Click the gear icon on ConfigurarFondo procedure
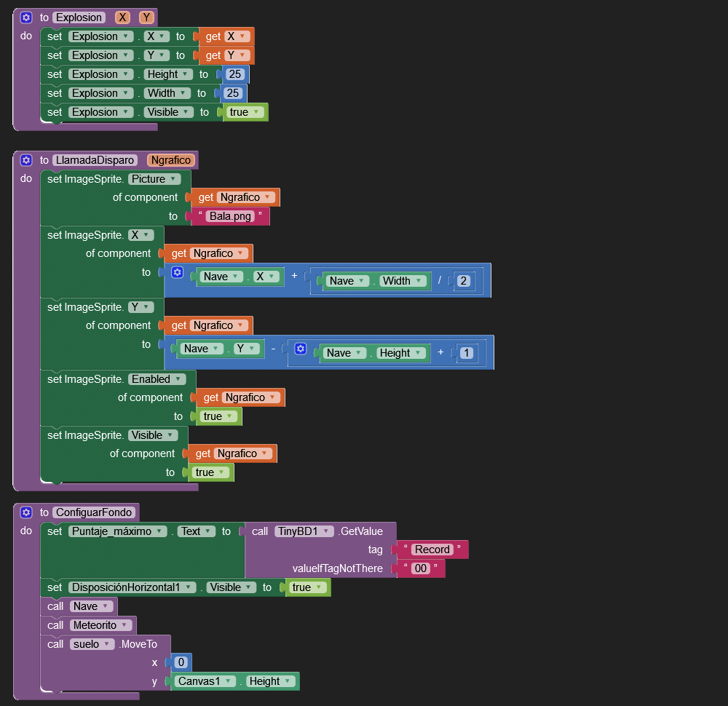 point(26,512)
